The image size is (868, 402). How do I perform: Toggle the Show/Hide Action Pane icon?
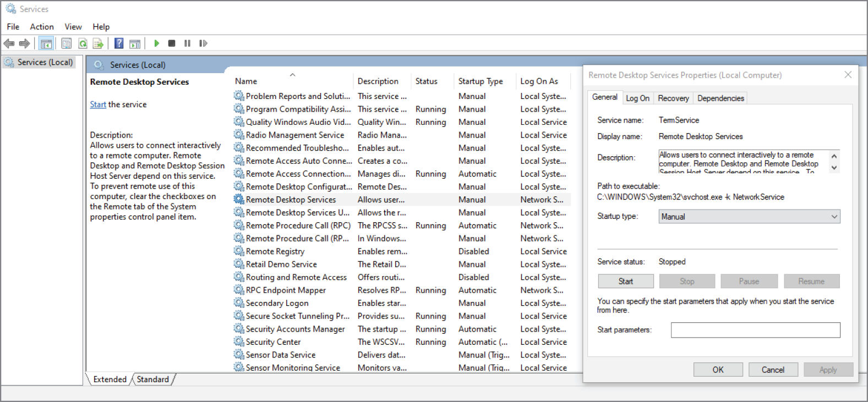click(x=135, y=43)
